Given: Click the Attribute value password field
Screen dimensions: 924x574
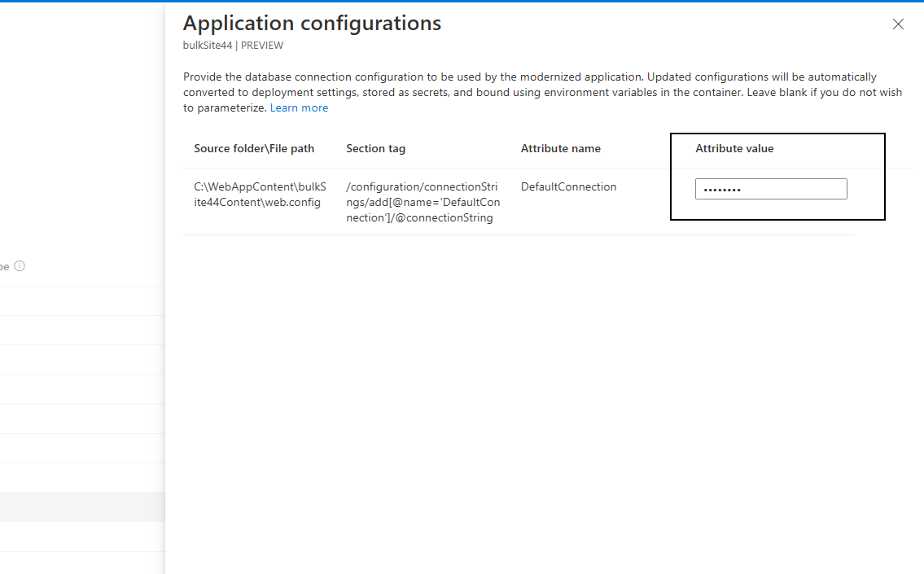Looking at the screenshot, I should (771, 189).
